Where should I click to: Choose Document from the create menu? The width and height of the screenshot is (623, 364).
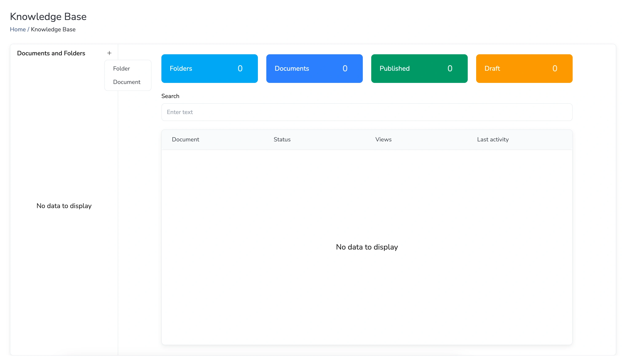click(x=126, y=82)
